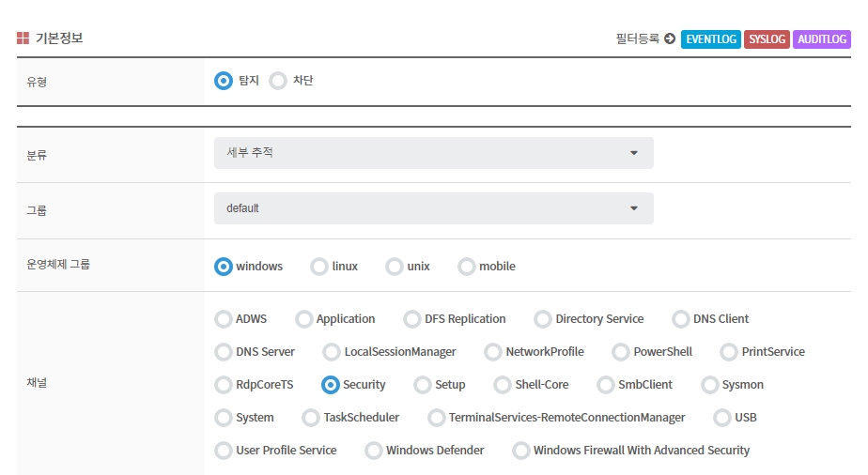This screenshot has width=868, height=475.
Task: Choose the USB channel radio button
Action: pos(722,418)
